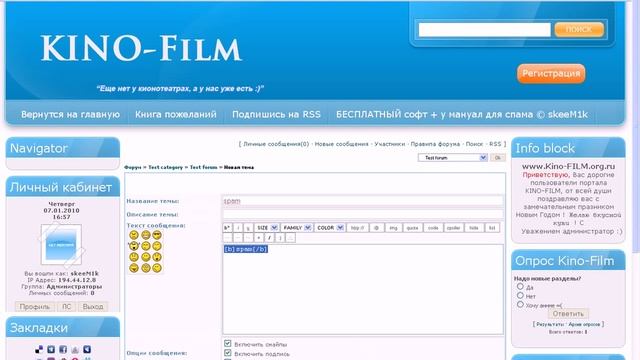Open the Новые сообщения link
The width and height of the screenshot is (640, 360).
coord(341,144)
